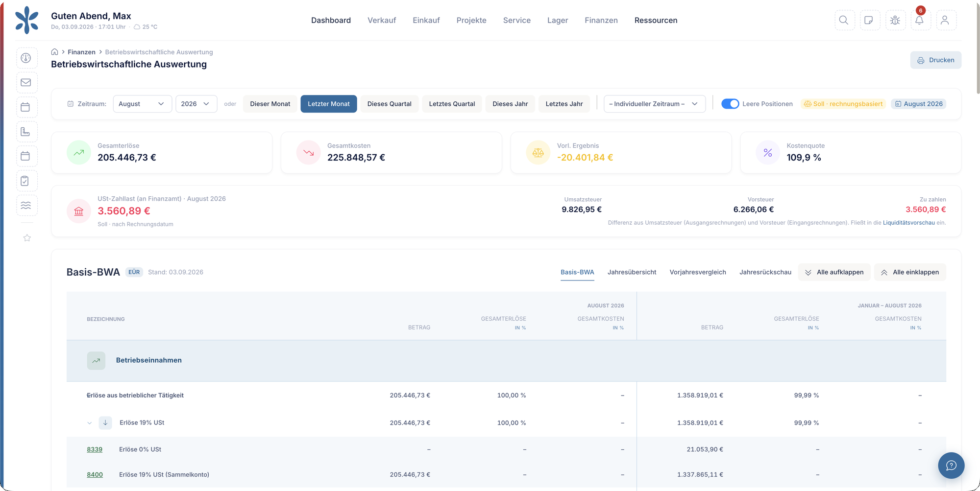Select the Dieses Jahr period button
Screen dimensions: 980x491
(x=510, y=104)
